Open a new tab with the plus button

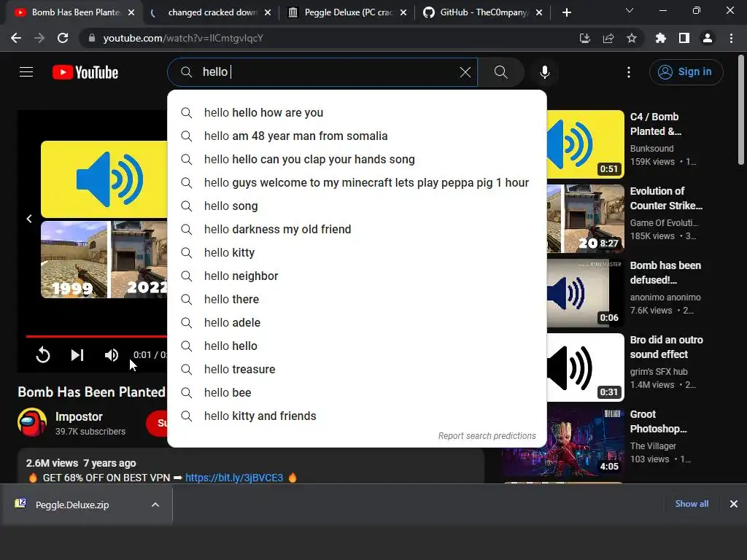pyautogui.click(x=566, y=12)
